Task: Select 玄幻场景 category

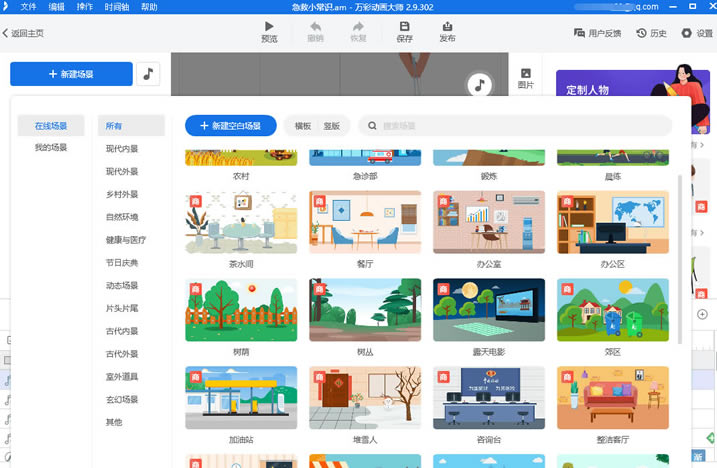Action: tap(122, 399)
